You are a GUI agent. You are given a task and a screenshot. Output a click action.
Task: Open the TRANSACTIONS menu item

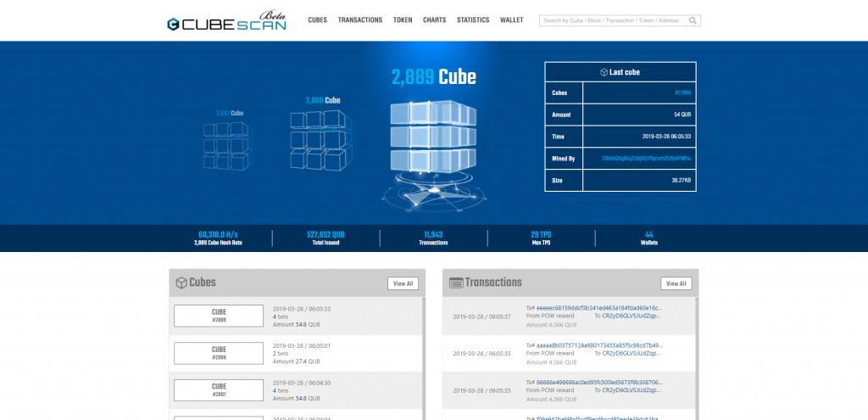359,20
